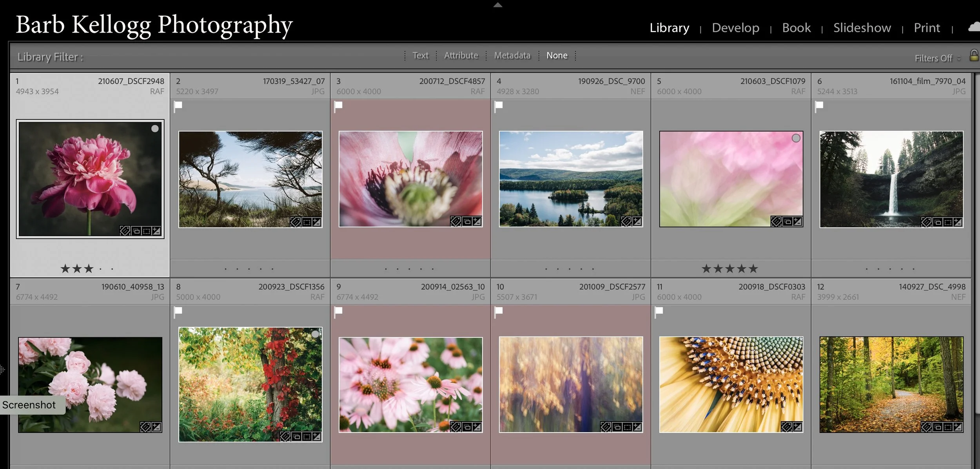
Task: Select the blurred autumn thumbnail 201009_DSCF2577
Action: [571, 384]
